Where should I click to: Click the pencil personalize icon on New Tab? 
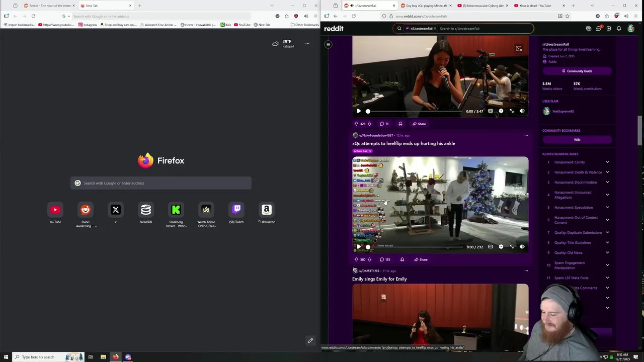point(310,340)
